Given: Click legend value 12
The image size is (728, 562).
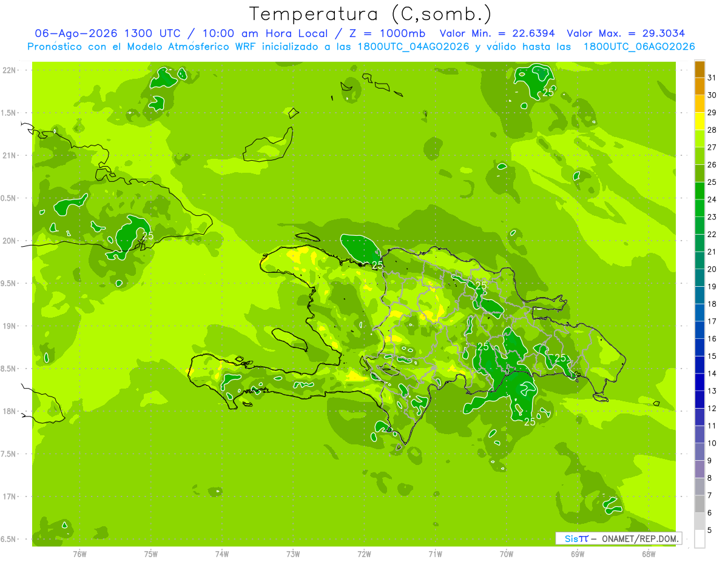Looking at the screenshot, I should point(712,408).
